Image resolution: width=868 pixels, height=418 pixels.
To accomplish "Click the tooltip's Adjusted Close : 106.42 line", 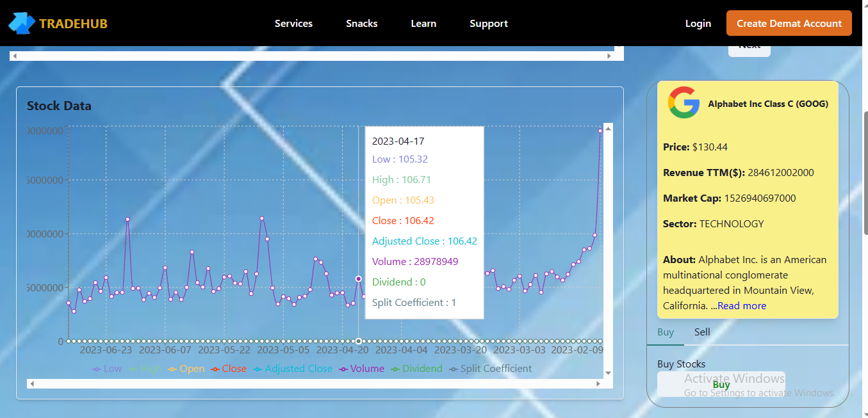I will (425, 241).
